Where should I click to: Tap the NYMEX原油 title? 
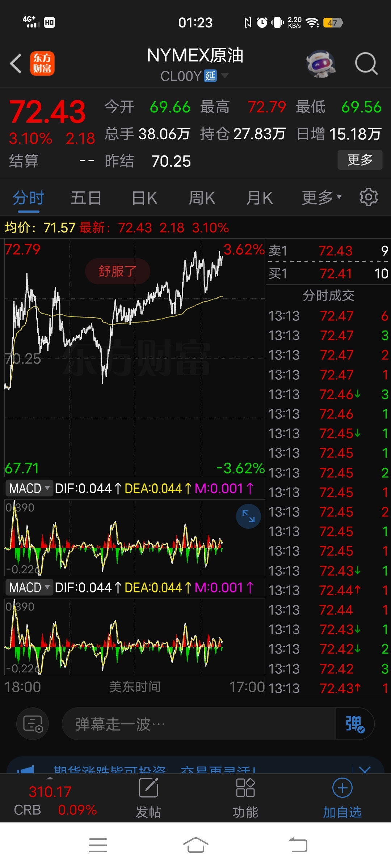[x=195, y=55]
